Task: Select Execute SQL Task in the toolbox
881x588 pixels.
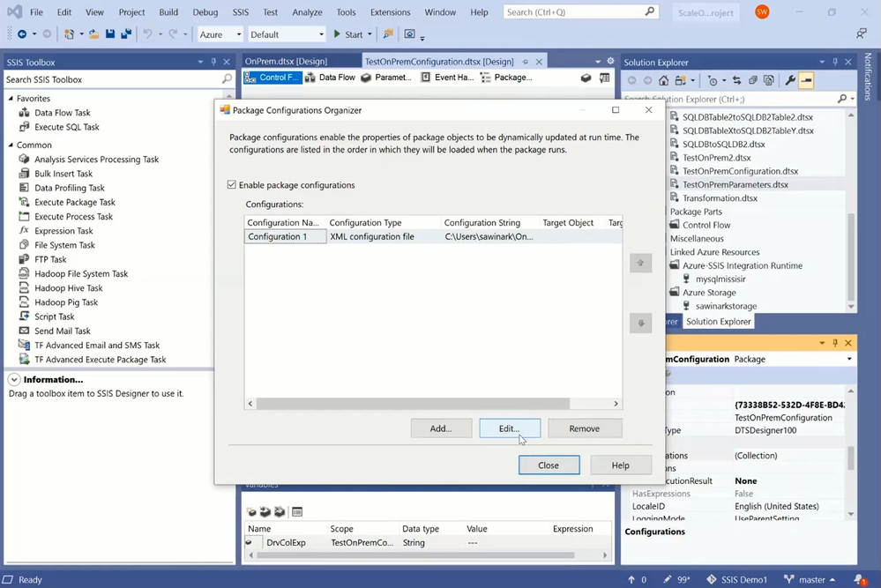Action: point(66,127)
